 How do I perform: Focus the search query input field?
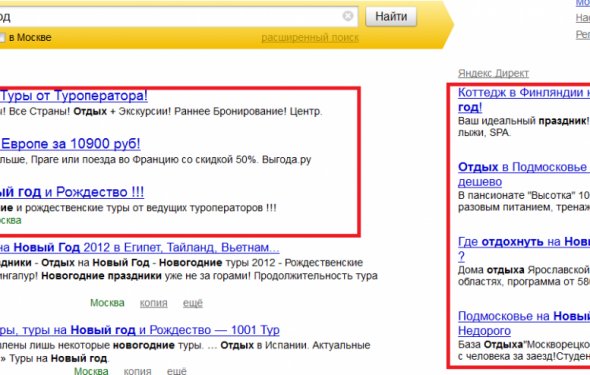pos(179,17)
